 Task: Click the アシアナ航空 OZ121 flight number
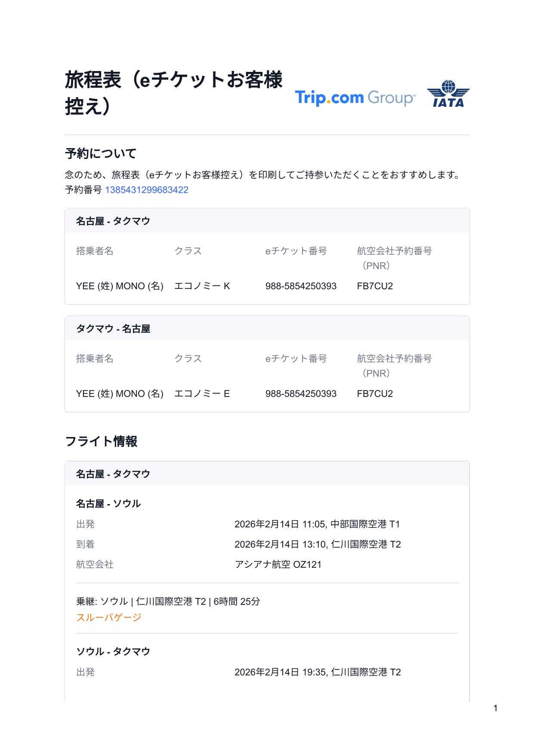[278, 564]
